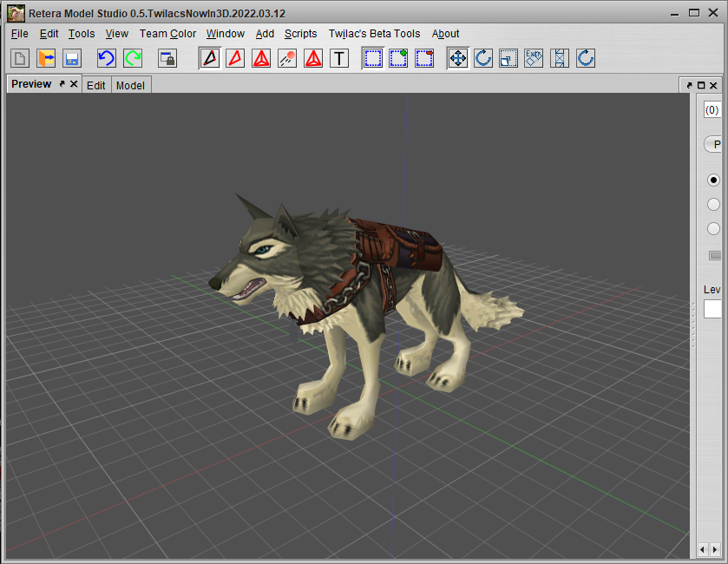The width and height of the screenshot is (728, 564).
Task: Click the selected filled radio button
Action: [713, 180]
